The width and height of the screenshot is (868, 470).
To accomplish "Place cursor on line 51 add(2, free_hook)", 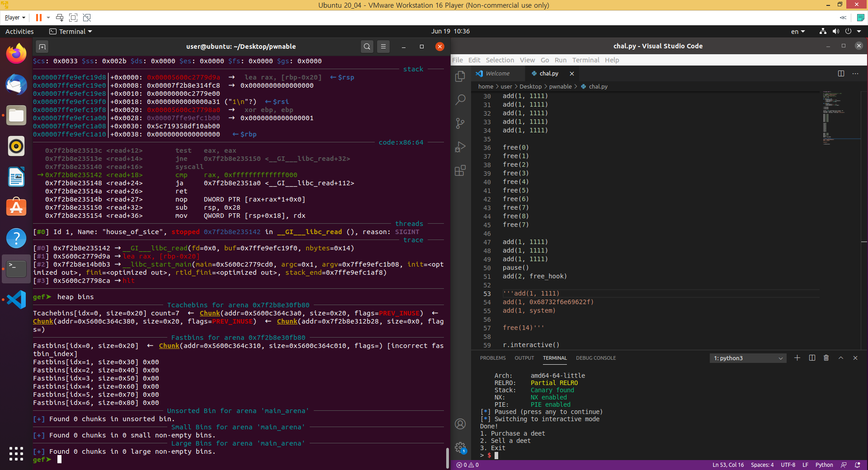I will tap(534, 276).
